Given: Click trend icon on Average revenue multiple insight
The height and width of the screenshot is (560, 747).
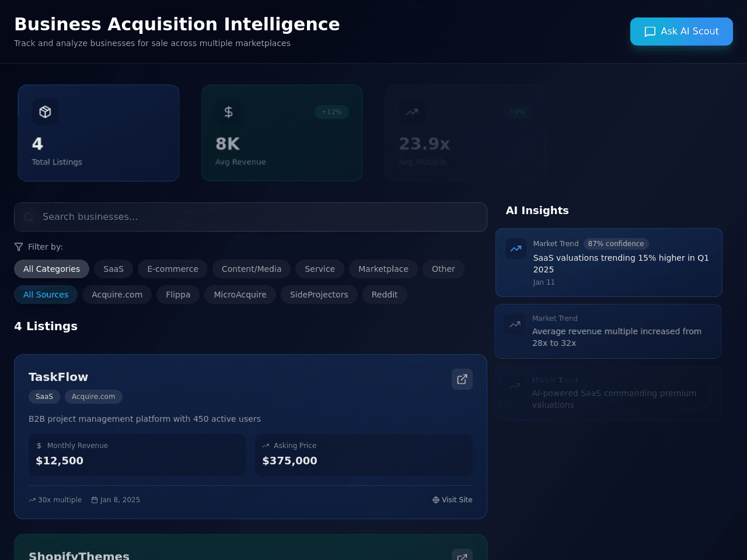Looking at the screenshot, I should tap(515, 324).
